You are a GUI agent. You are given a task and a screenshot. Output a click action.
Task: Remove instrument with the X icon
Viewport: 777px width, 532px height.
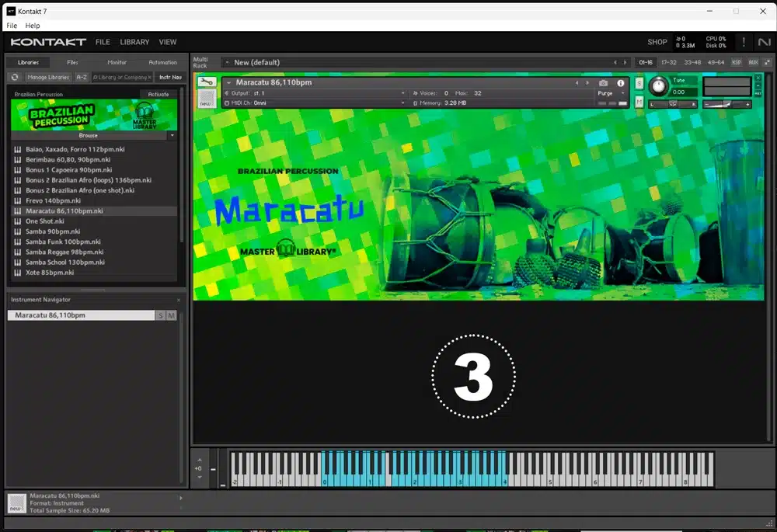758,78
